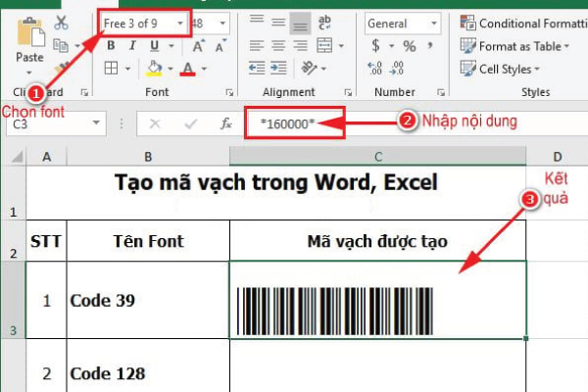Align text left
The height and width of the screenshot is (392, 588).
(x=257, y=46)
